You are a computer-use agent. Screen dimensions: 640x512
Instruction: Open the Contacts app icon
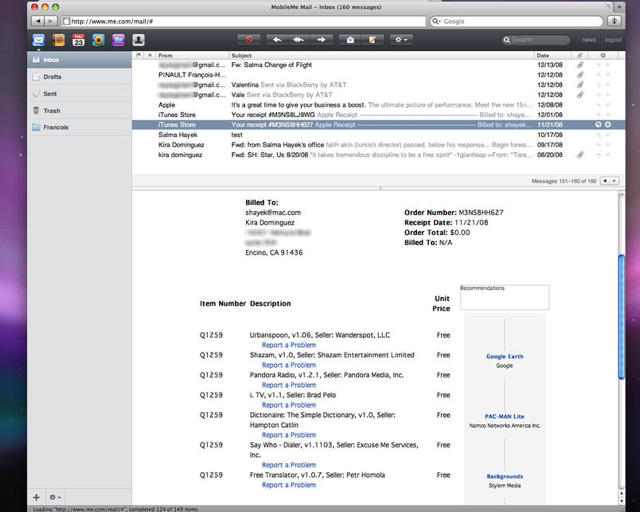(x=58, y=40)
